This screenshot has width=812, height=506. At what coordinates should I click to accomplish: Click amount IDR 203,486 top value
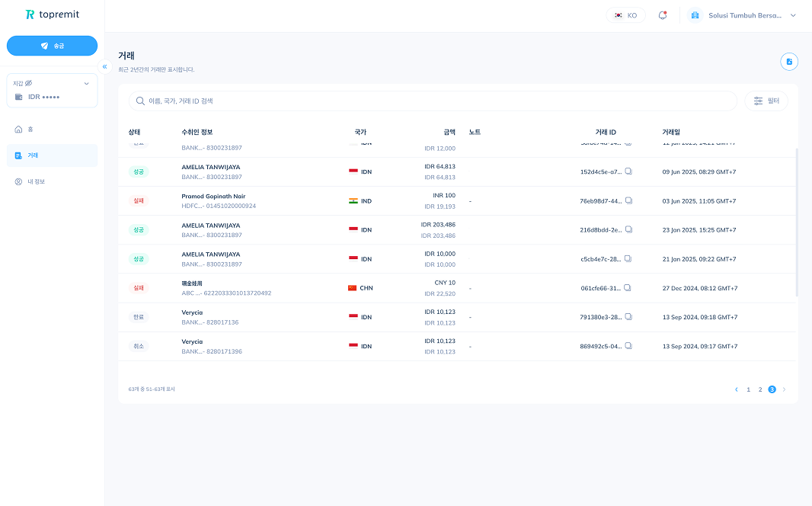coord(438,225)
